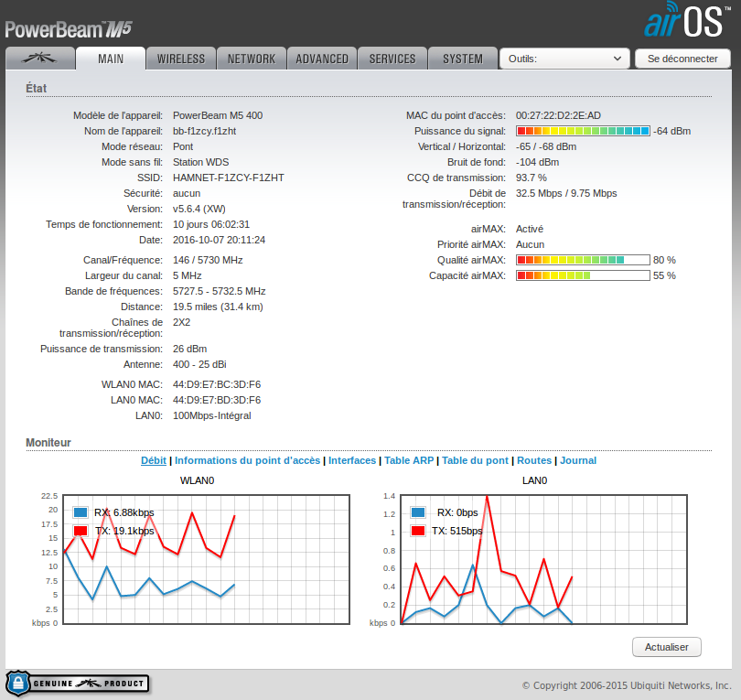Open Informations du point d'accès link
Viewport: 741px width, 700px height.
247,460
